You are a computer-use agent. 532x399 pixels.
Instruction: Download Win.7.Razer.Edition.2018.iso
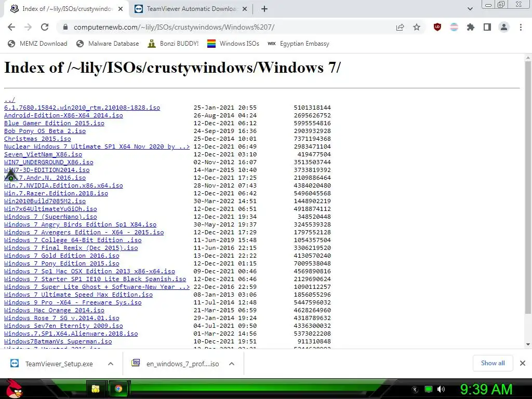56,193
